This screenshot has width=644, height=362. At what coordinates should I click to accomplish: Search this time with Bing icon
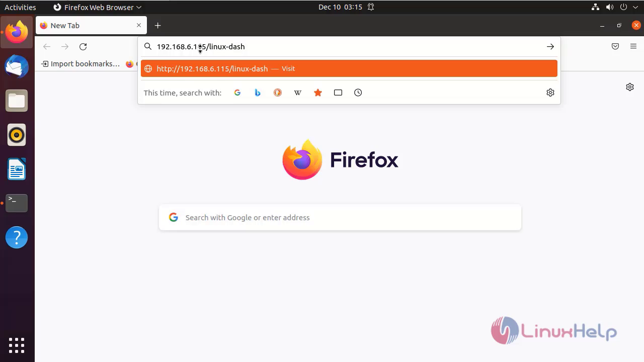(258, 93)
